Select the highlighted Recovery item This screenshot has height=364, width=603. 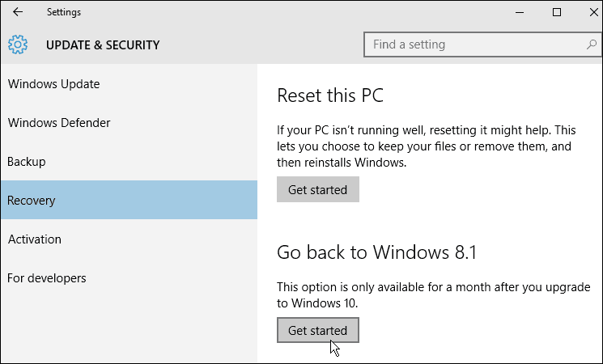click(129, 200)
